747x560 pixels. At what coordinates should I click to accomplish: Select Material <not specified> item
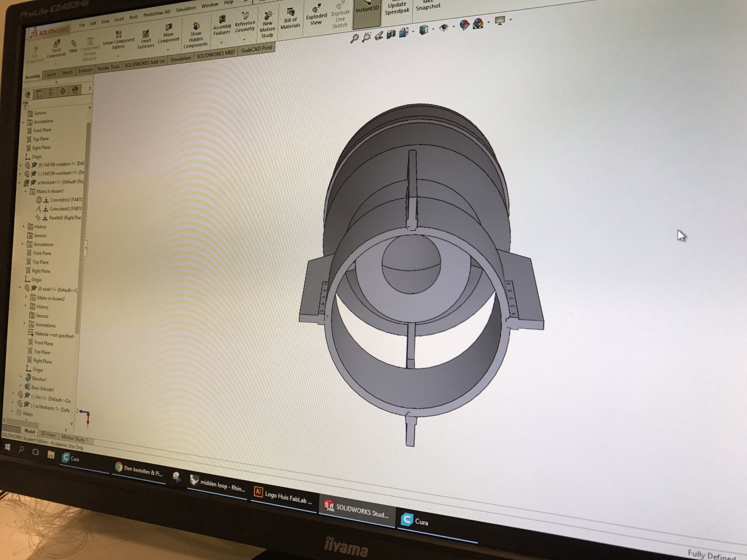pos(51,334)
